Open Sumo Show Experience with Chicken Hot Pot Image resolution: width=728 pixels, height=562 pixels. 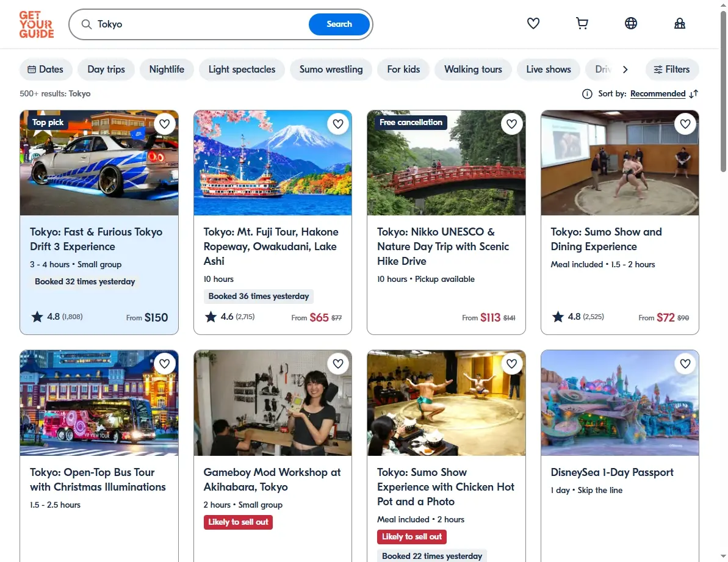(x=445, y=487)
